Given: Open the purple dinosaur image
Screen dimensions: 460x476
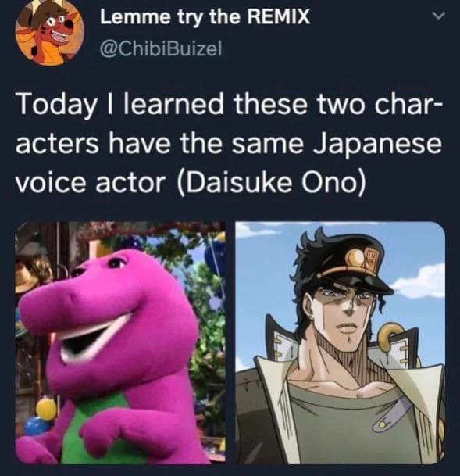Looking at the screenshot, I should 120,342.
